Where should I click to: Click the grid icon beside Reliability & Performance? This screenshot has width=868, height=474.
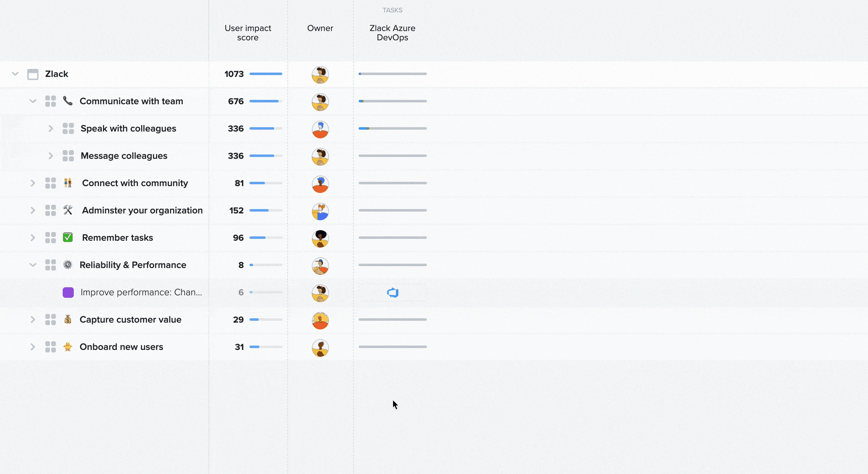pyautogui.click(x=51, y=265)
